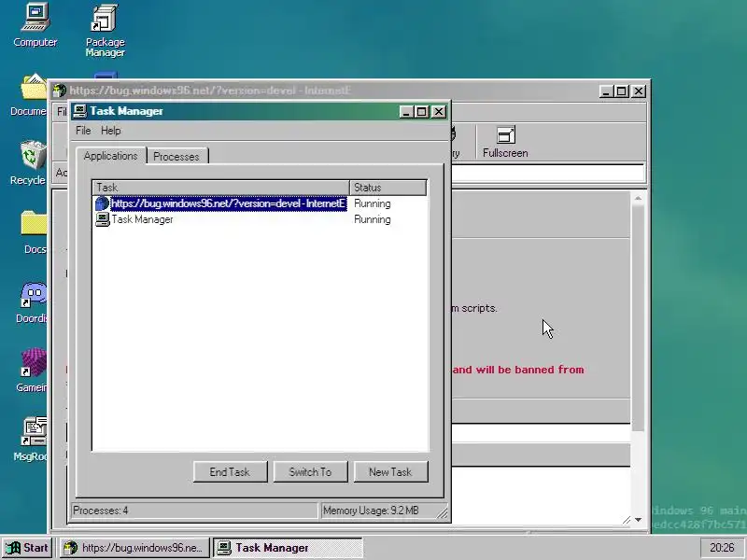Open the File menu in Task Manager
Image resolution: width=747 pixels, height=560 pixels.
(x=83, y=131)
